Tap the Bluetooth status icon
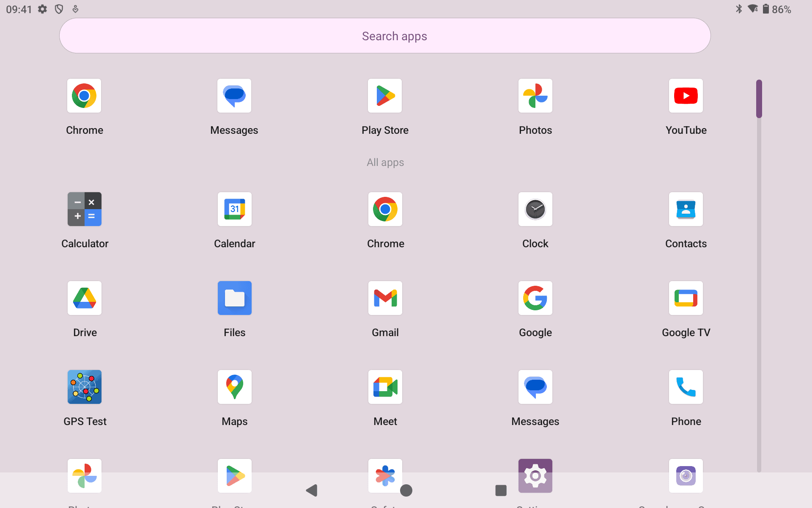812x508 pixels. (x=739, y=9)
